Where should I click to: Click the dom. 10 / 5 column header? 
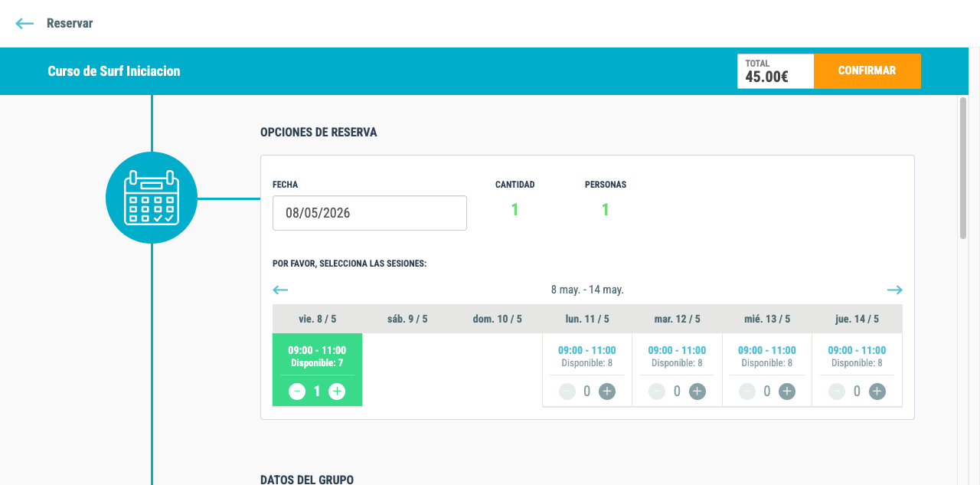[497, 319]
